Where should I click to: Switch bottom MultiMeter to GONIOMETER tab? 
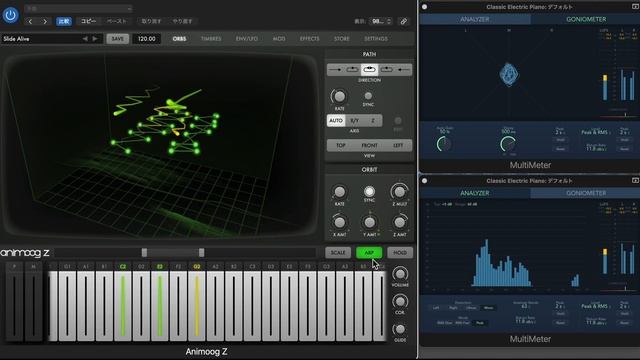pos(586,193)
